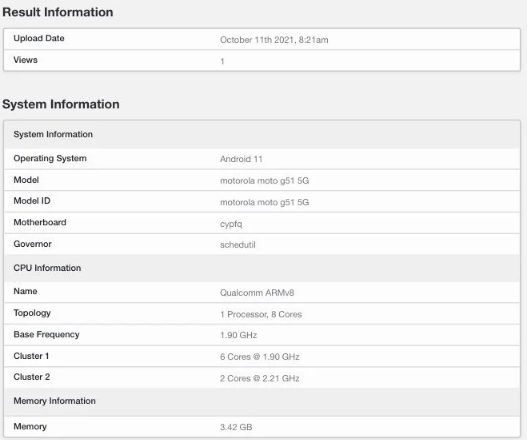Click the Base Frequency label

46,334
